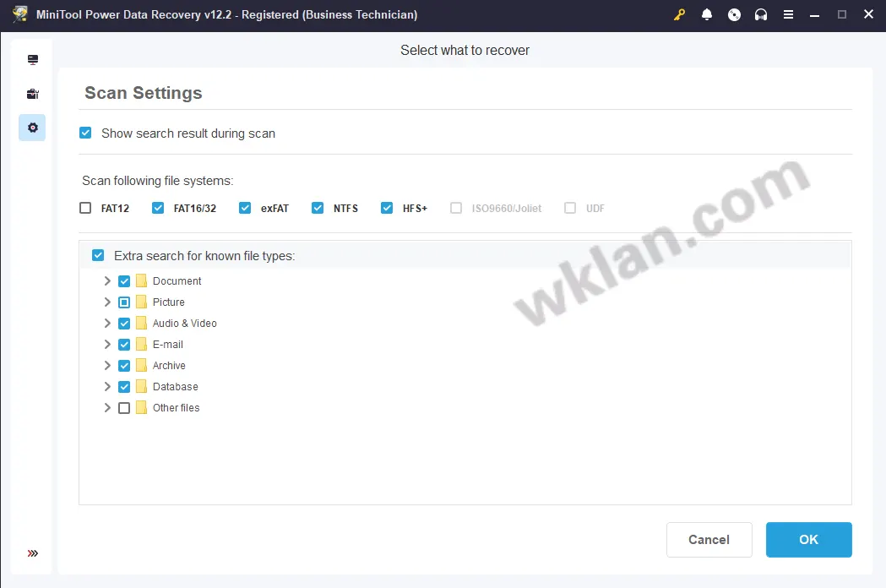Screen dimensions: 886x588
Task: Select the Database label in tree
Action: point(175,387)
